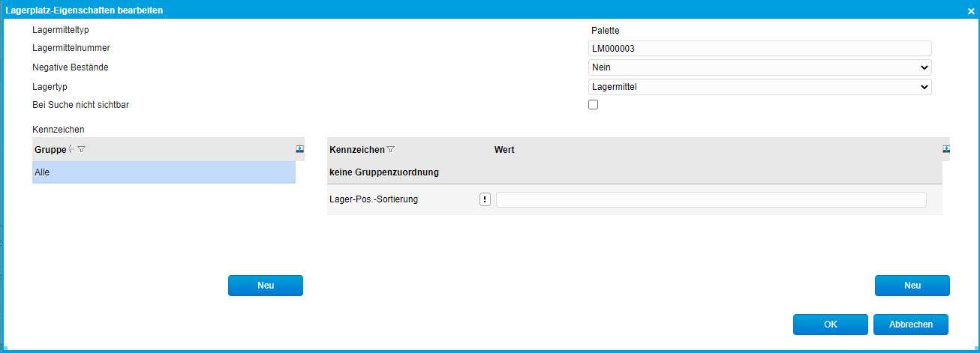Click the 'Kennzeichen' column header text
The image size is (980, 353).
[x=357, y=150]
